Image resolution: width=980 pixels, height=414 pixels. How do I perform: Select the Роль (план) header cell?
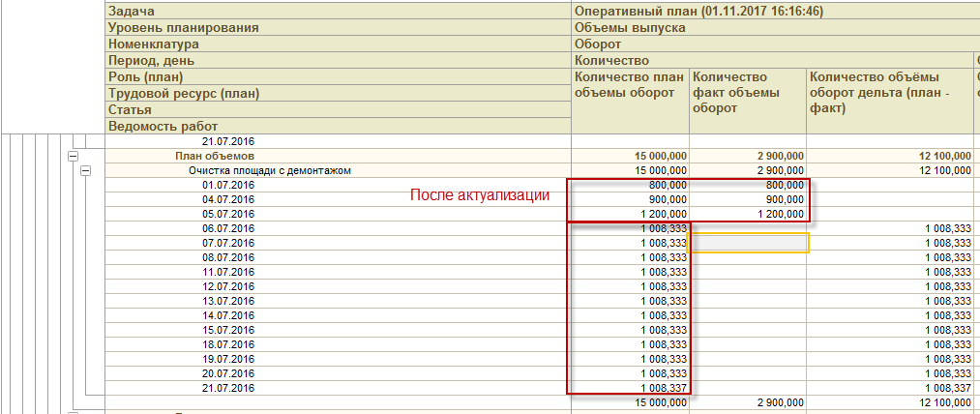click(x=338, y=76)
